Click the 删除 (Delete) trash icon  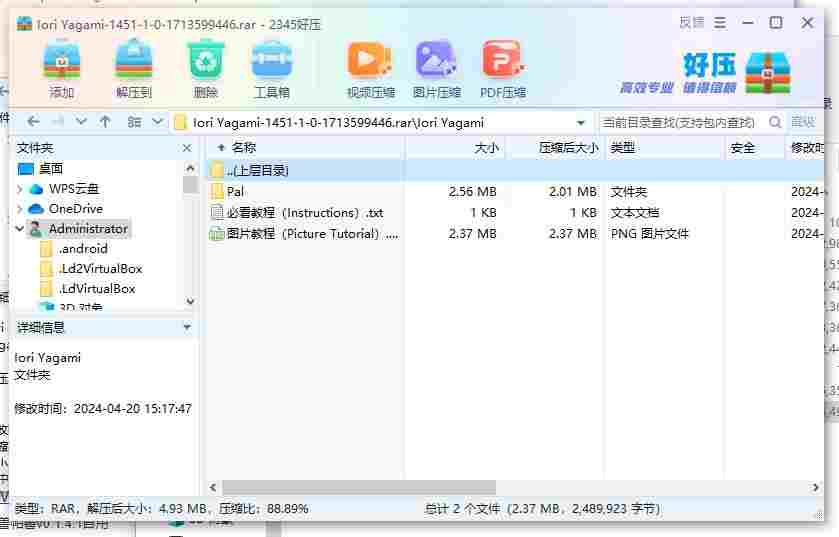coord(205,70)
